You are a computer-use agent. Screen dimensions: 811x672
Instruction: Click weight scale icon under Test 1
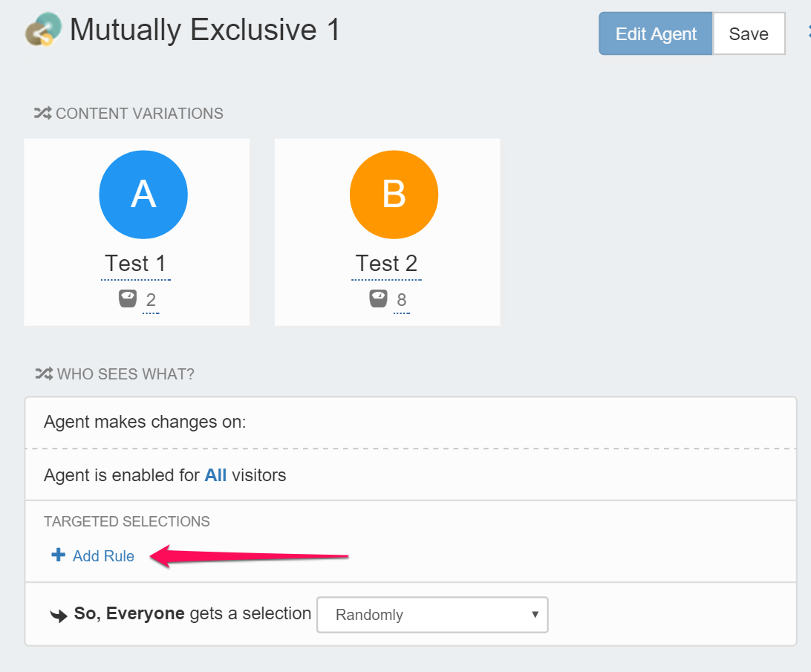(x=128, y=299)
